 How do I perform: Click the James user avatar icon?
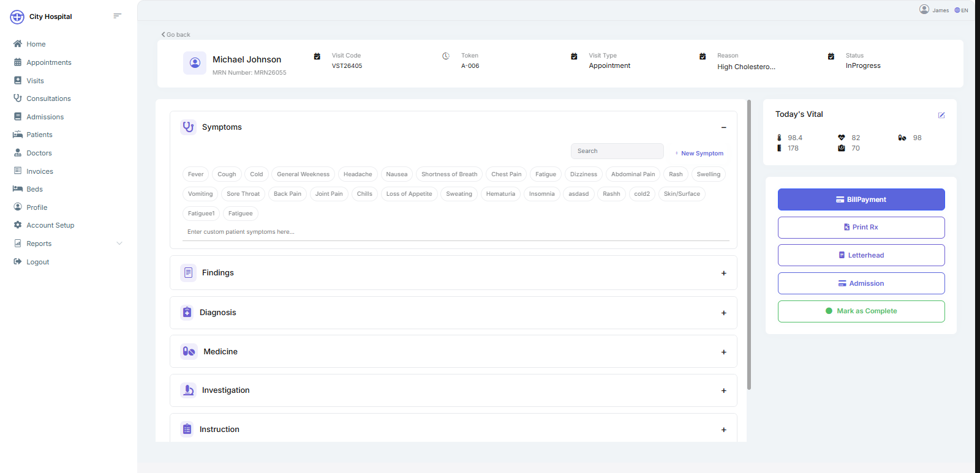pos(924,9)
